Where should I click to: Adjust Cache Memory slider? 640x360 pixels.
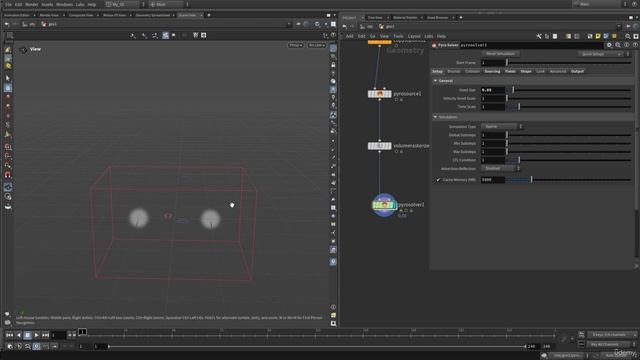pyautogui.click(x=569, y=180)
